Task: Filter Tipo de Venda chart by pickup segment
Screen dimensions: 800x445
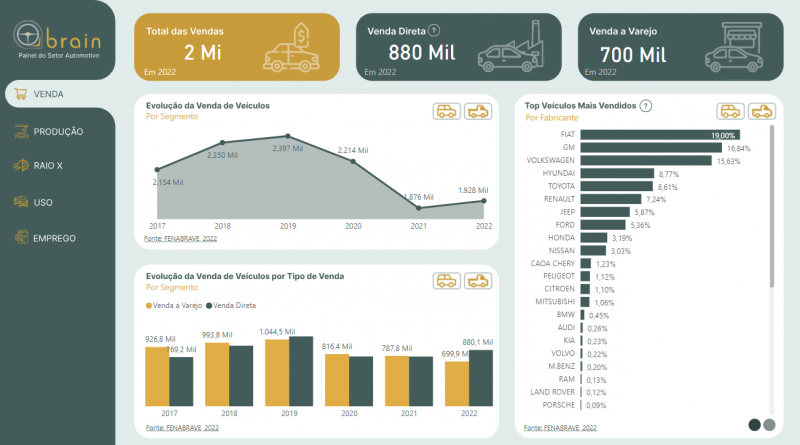Action: (478, 281)
